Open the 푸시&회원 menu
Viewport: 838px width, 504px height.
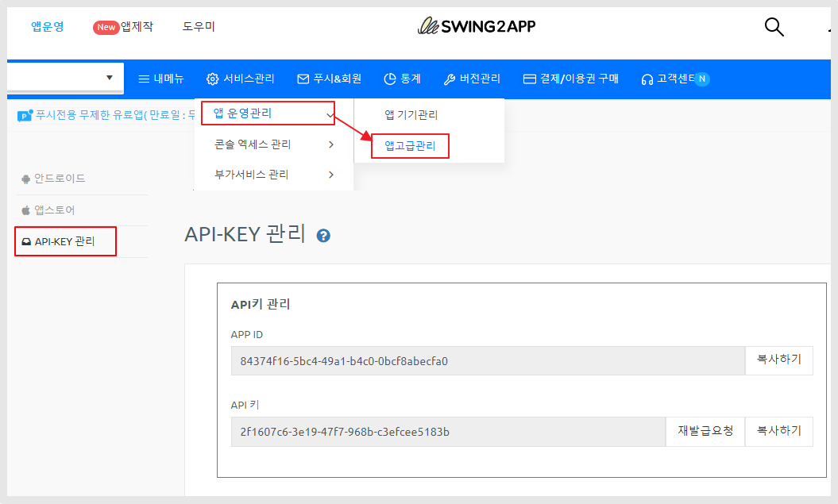329,79
